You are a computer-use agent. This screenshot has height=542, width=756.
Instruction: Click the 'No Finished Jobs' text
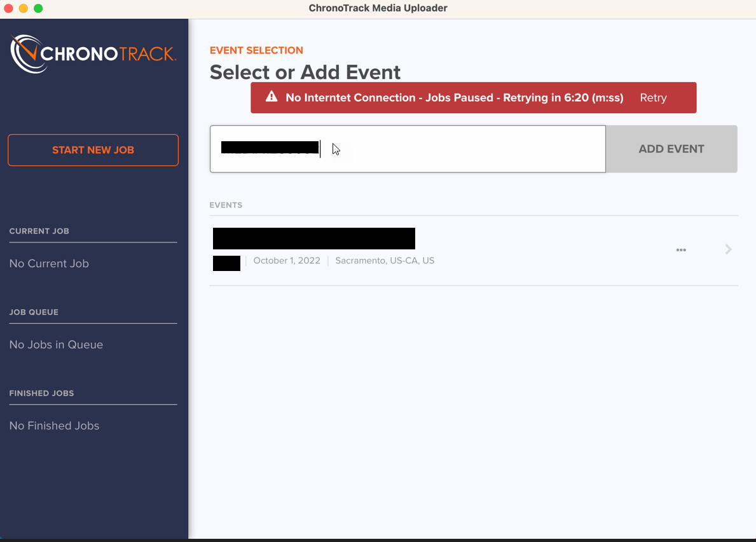[54, 426]
